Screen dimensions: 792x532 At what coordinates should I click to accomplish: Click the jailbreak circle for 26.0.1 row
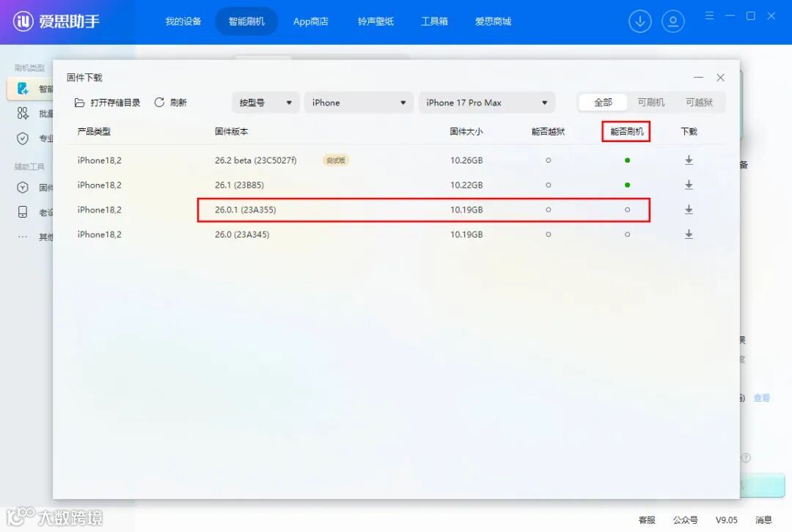(x=548, y=210)
